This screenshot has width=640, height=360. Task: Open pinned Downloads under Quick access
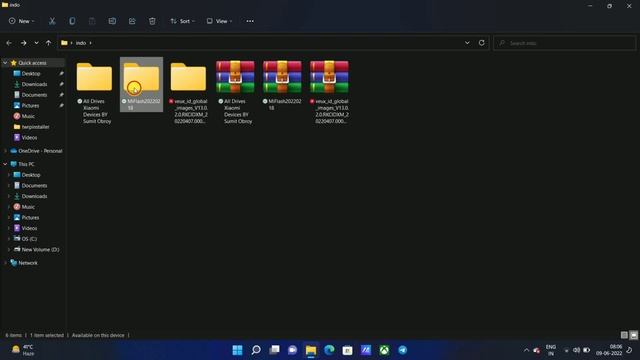click(34, 84)
